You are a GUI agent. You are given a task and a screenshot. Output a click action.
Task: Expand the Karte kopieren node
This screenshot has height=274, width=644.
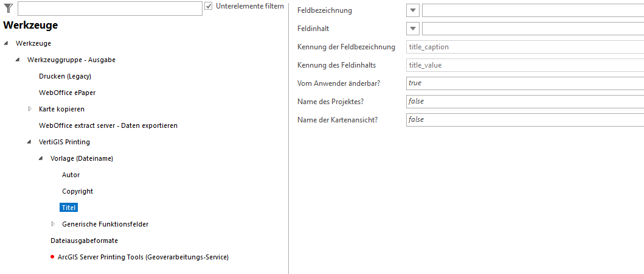pyautogui.click(x=29, y=109)
